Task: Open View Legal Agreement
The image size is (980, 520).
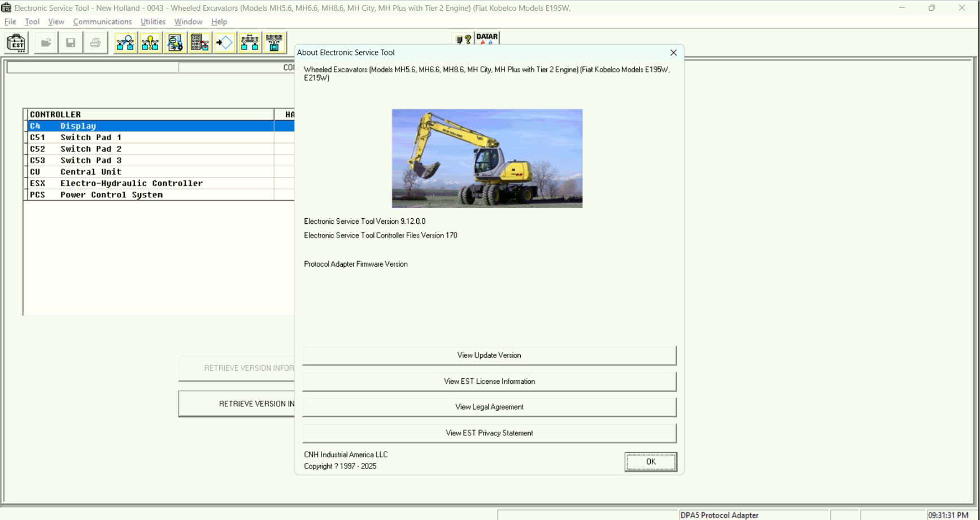Action: click(489, 407)
